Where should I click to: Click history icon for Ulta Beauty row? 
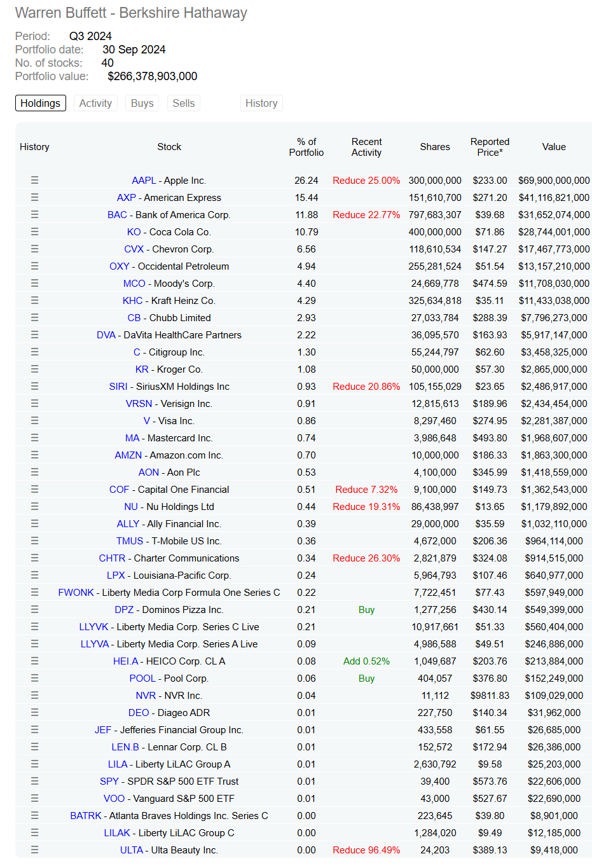point(34,850)
